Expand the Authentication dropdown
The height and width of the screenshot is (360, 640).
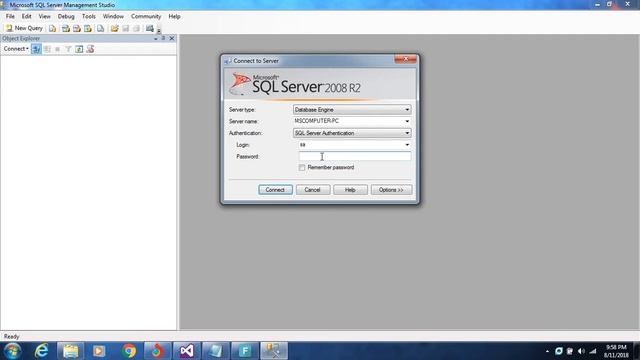point(407,133)
